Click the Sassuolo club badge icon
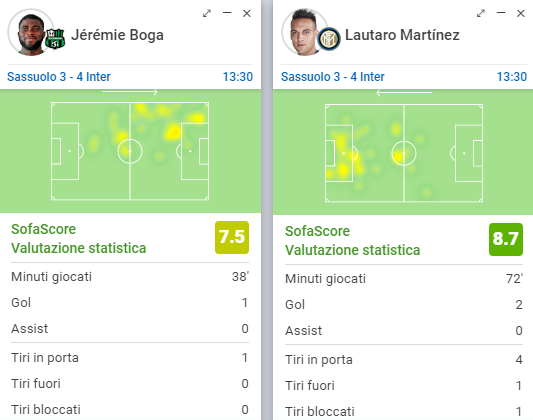This screenshot has height=420, width=533. 55,38
